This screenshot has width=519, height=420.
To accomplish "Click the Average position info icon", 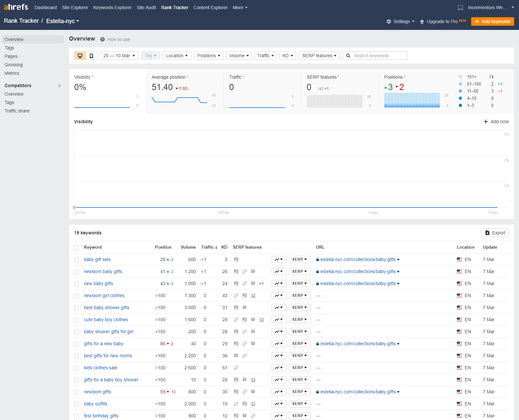I will pyautogui.click(x=187, y=76).
